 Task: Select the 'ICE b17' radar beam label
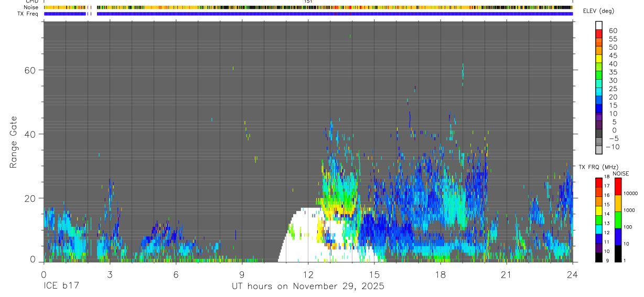click(x=60, y=287)
